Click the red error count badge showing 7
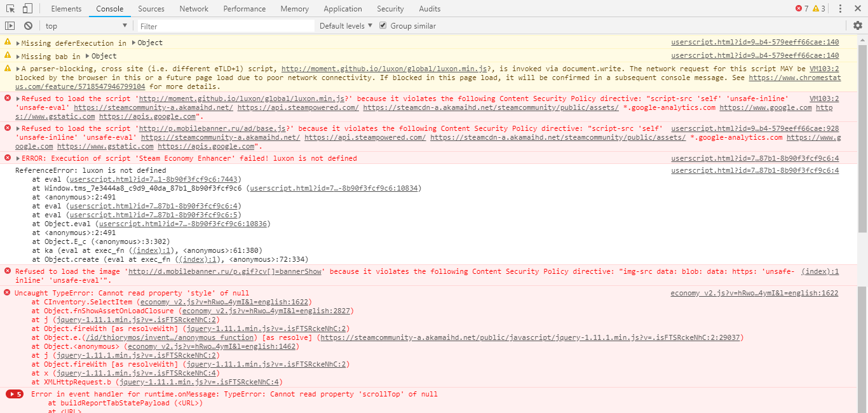The image size is (868, 413). (x=803, y=9)
